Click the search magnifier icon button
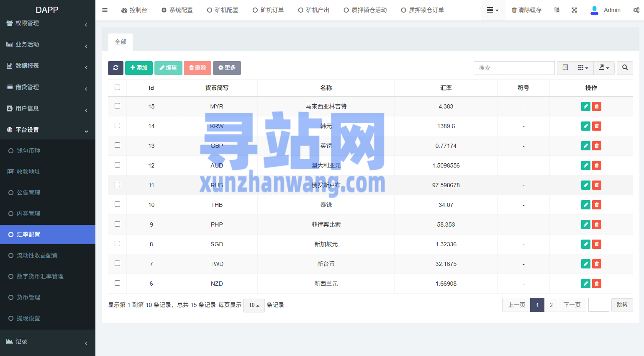This screenshot has height=356, width=644. click(625, 68)
